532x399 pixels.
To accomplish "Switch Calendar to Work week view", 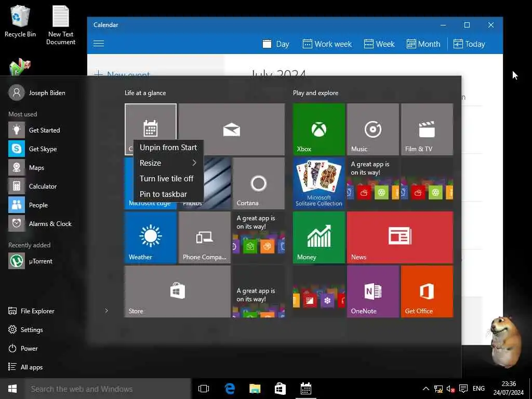I will coord(327,44).
